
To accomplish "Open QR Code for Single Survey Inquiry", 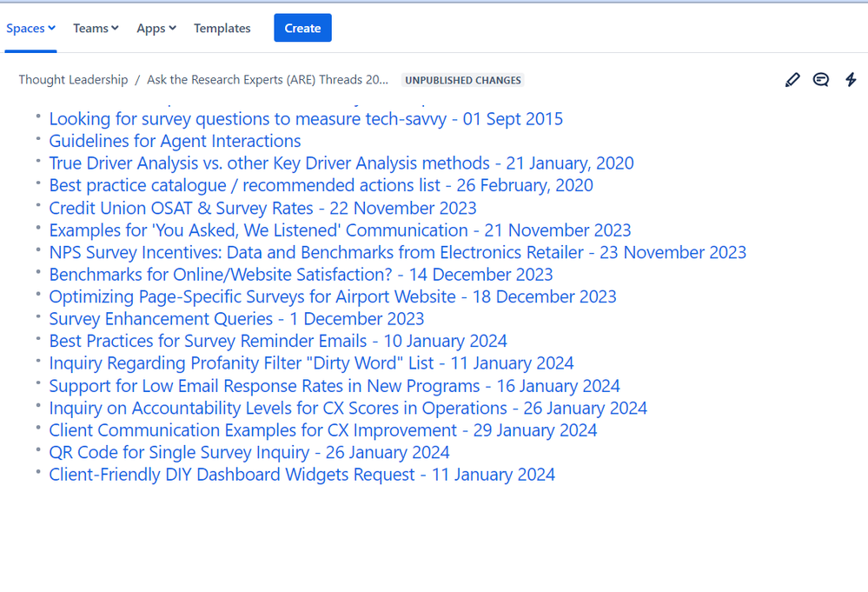I will tap(249, 452).
